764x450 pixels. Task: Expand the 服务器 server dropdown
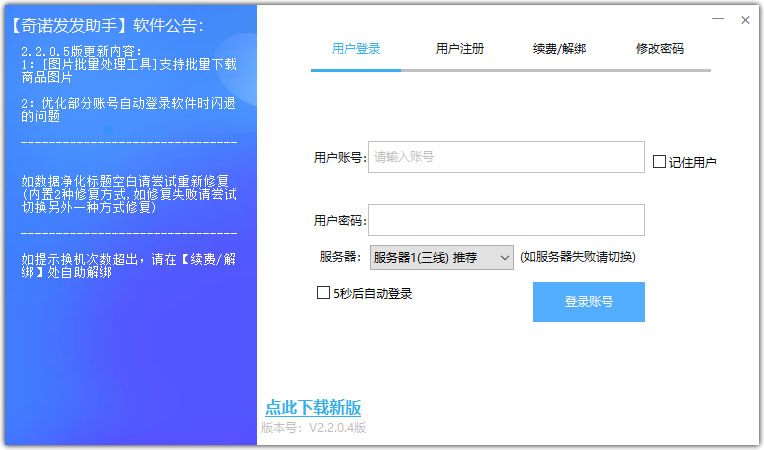click(441, 257)
